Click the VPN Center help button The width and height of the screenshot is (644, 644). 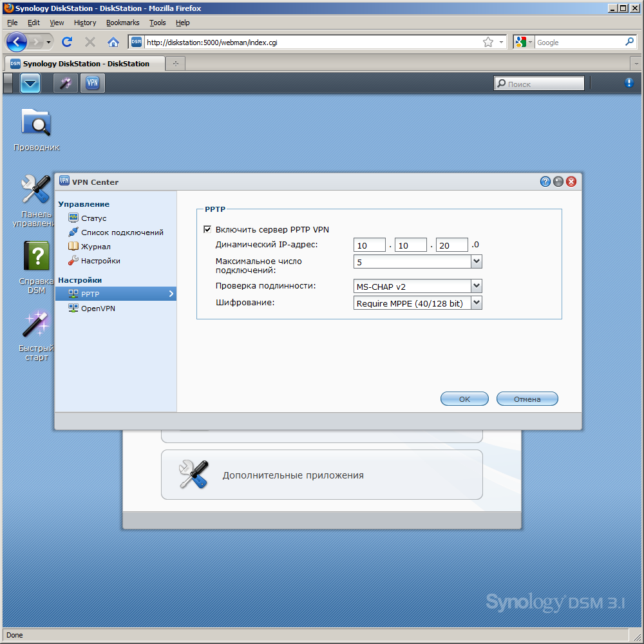coord(545,182)
